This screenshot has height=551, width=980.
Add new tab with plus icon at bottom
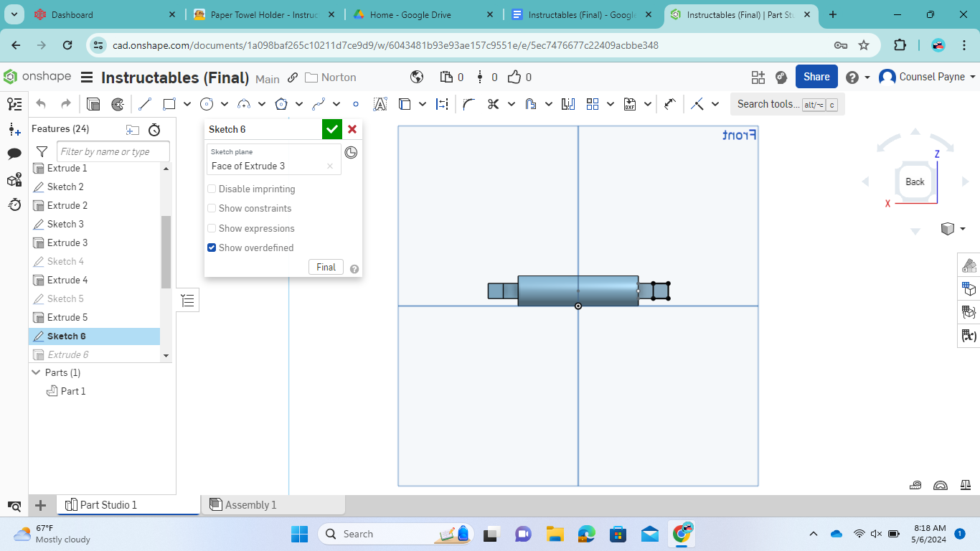41,505
